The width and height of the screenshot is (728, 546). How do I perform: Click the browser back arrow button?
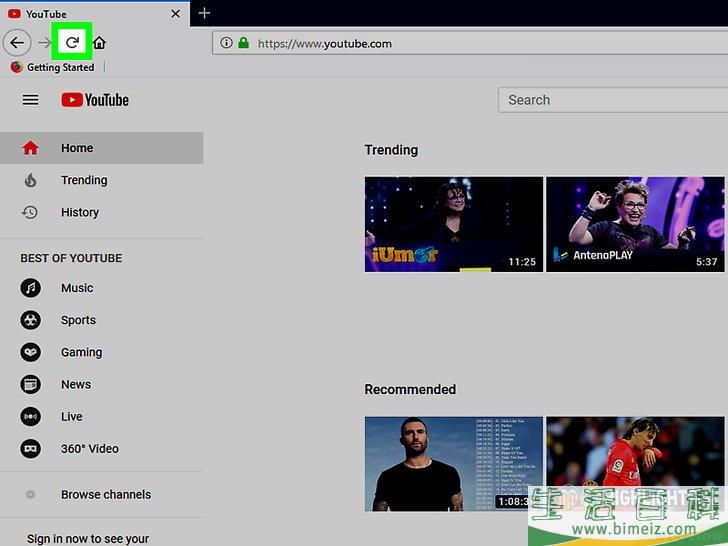click(x=17, y=43)
